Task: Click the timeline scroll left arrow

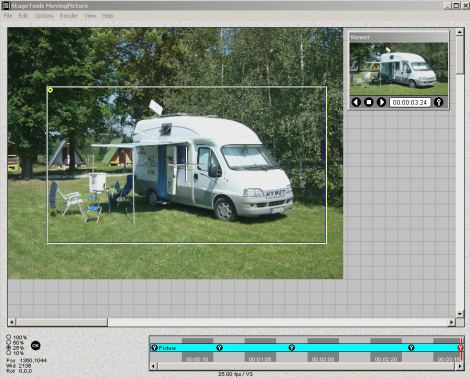Action: (153, 366)
